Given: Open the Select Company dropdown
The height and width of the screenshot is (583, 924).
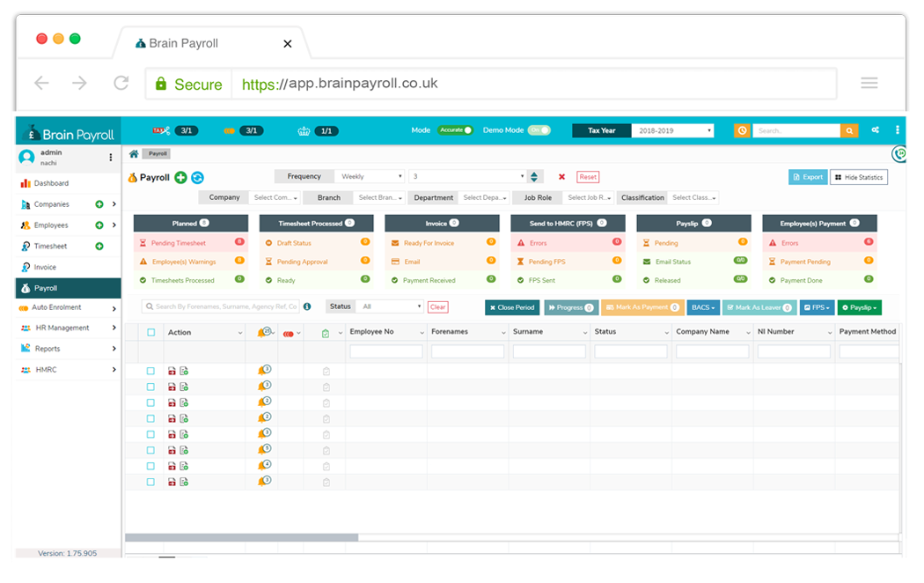Looking at the screenshot, I should coord(275,197).
